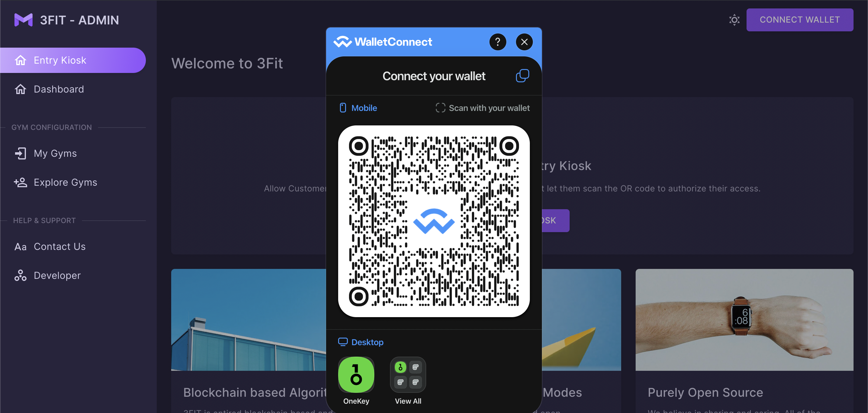Screen dimensions: 868x413
Task: Toggle the settings gear icon
Action: pyautogui.click(x=734, y=20)
